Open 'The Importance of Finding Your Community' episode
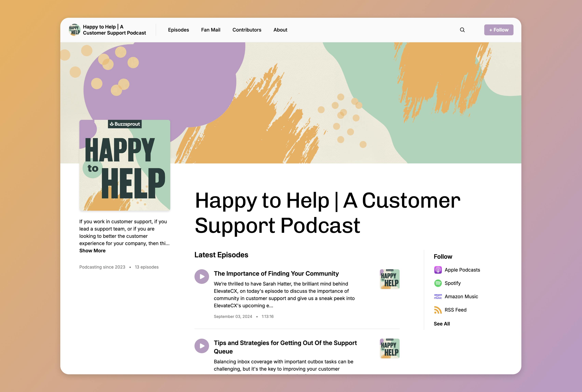 (276, 274)
